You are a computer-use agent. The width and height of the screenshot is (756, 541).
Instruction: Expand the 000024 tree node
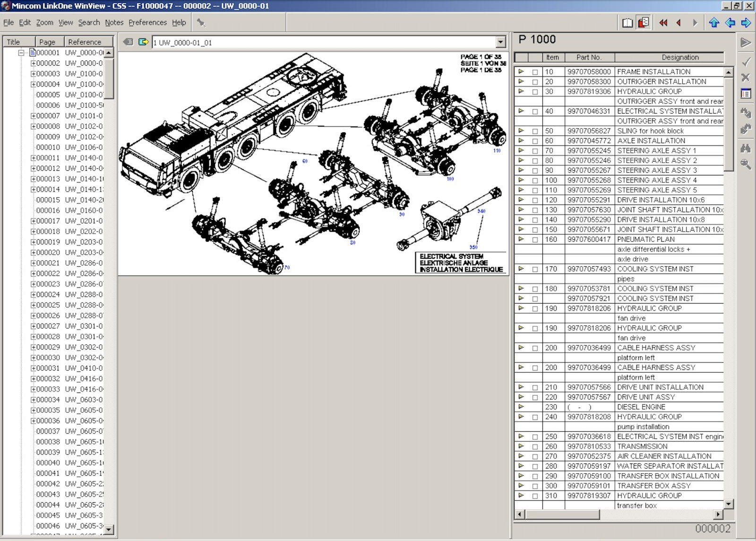(x=33, y=295)
